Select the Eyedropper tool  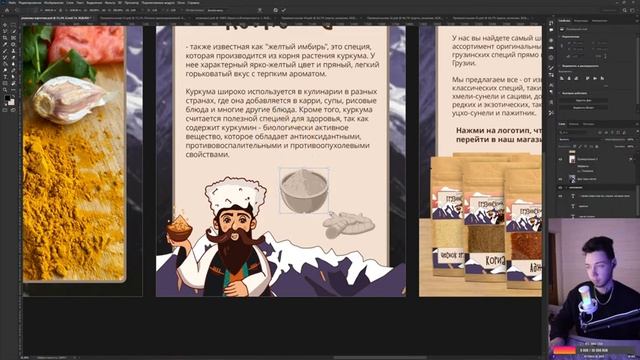5,44
